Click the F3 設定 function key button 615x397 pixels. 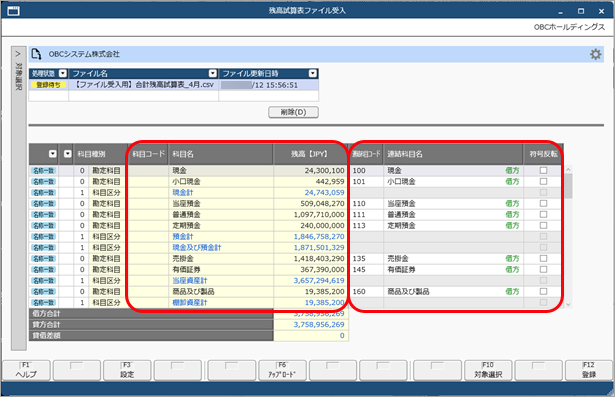tap(127, 370)
